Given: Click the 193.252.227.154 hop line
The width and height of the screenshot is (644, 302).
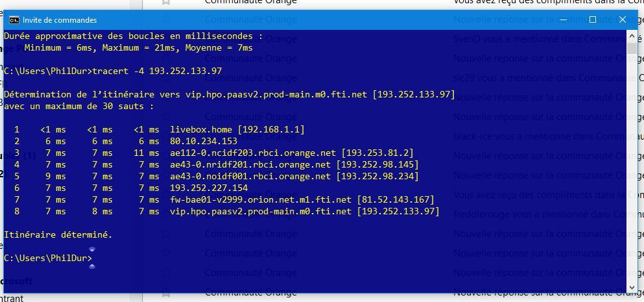Looking at the screenshot, I should 209,188.
